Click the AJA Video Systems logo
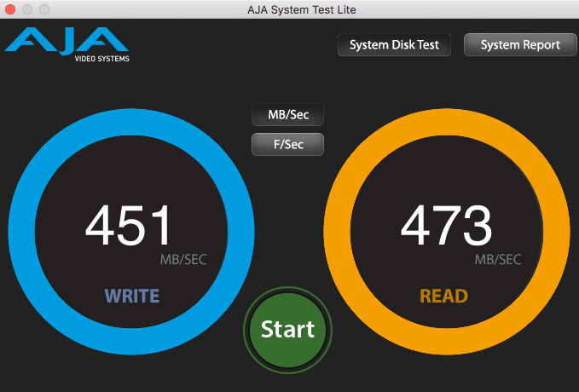Image resolution: width=579 pixels, height=392 pixels. click(x=67, y=44)
